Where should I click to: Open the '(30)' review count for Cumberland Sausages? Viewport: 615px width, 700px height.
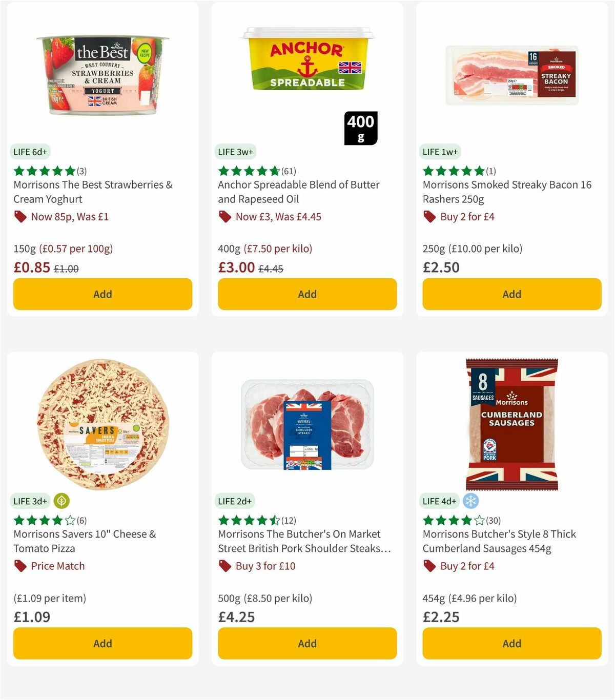tap(494, 520)
